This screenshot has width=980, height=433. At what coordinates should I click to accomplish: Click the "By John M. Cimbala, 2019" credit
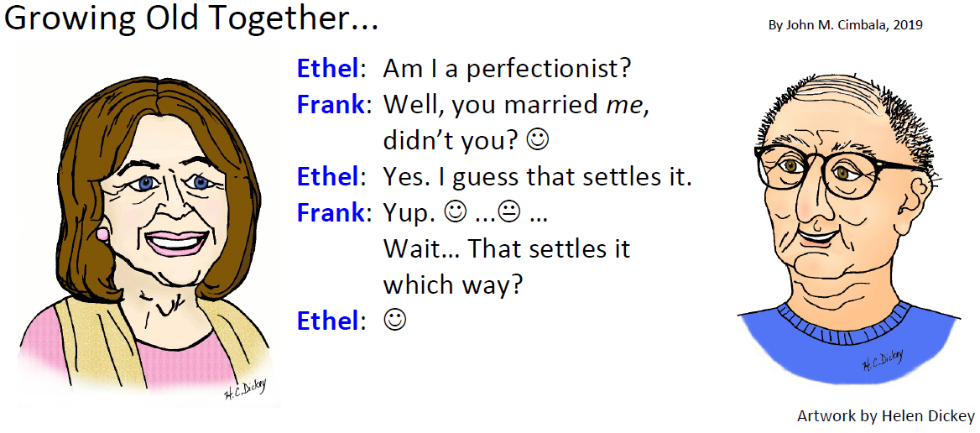[x=847, y=26]
